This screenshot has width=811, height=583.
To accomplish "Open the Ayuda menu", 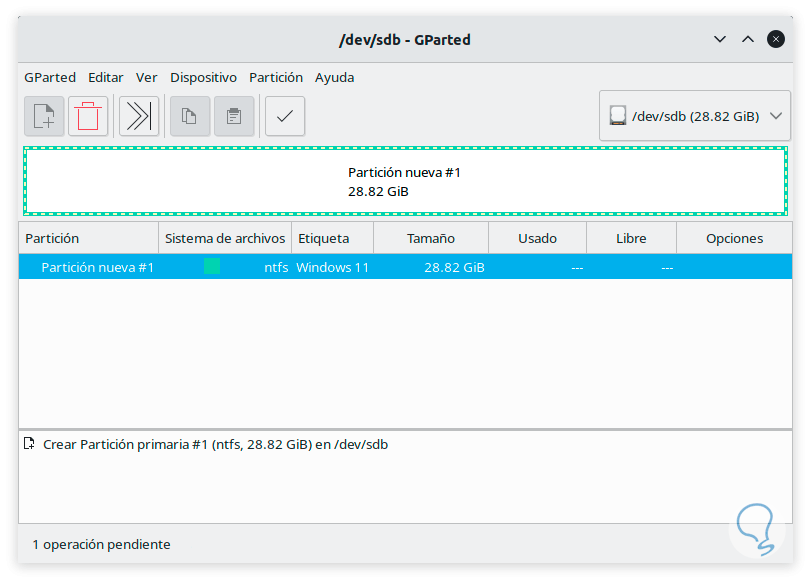I will pyautogui.click(x=335, y=78).
